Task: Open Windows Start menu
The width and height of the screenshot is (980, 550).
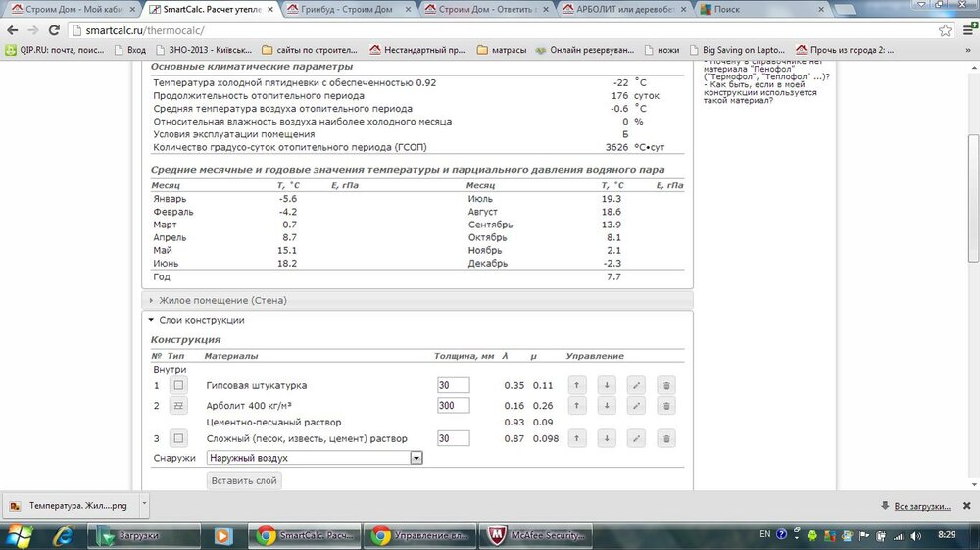Action: click(18, 535)
